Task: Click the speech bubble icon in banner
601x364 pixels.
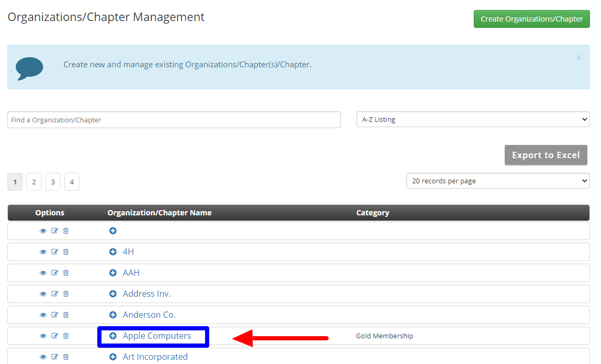Action: coord(29,68)
